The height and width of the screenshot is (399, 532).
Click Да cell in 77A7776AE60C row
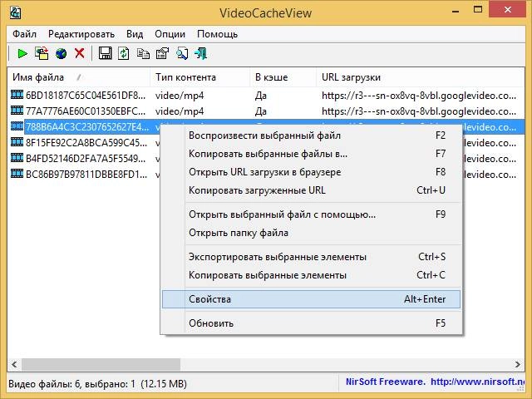[260, 111]
